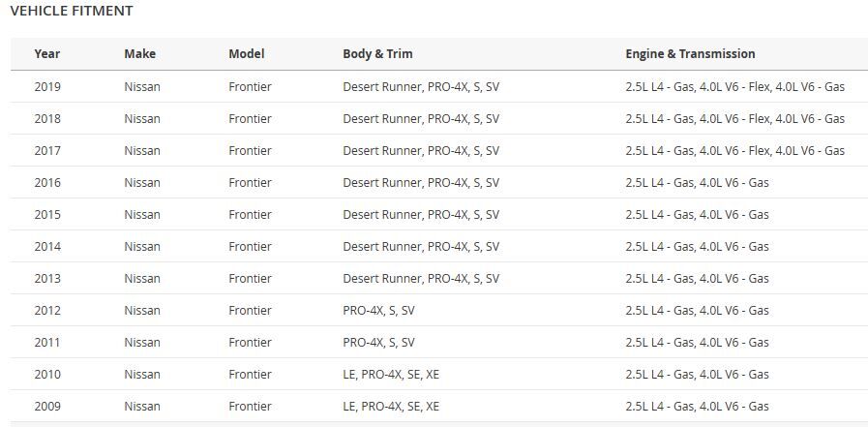Click the 2009 row's engine details cell
868x427 pixels.
pos(697,406)
